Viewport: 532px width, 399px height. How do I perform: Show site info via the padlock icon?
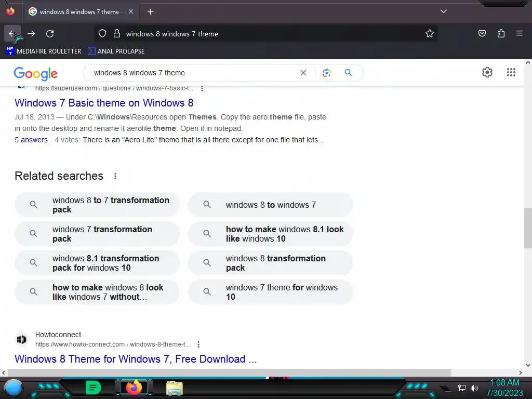117,34
